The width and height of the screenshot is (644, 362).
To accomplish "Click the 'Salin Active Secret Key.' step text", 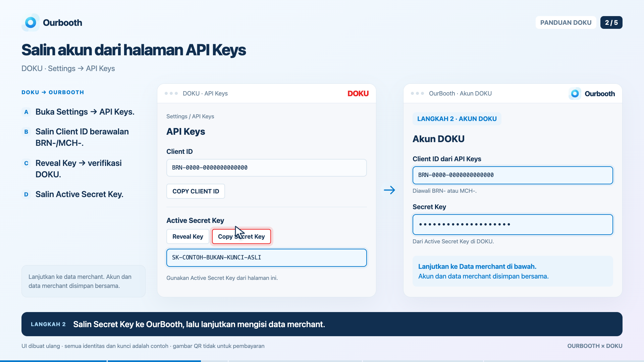I will click(79, 194).
